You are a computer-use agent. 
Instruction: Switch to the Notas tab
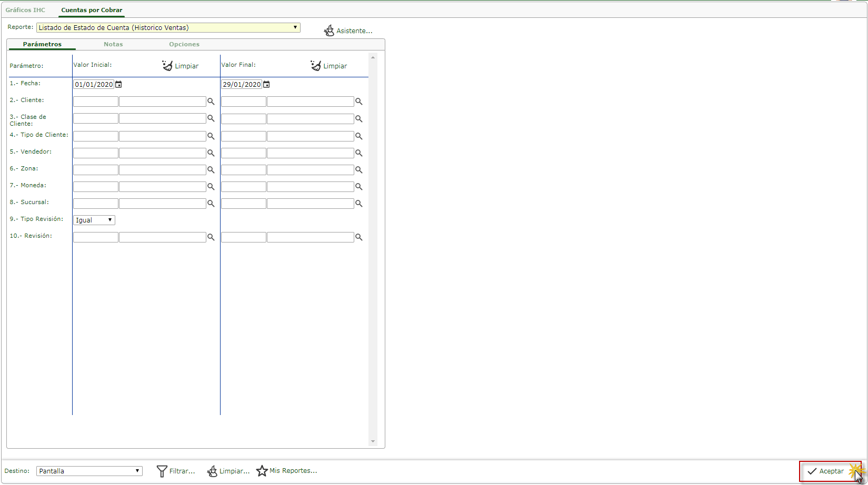[x=113, y=44]
